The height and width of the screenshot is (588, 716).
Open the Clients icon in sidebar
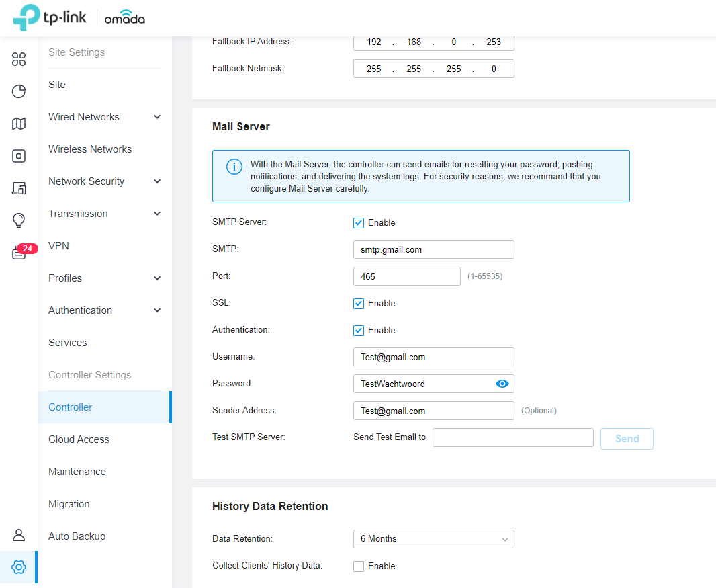coord(19,188)
